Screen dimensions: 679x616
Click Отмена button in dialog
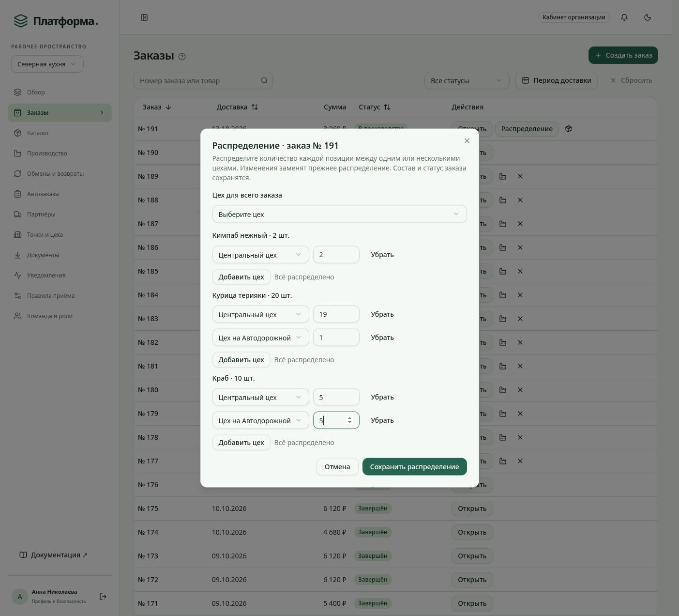point(337,467)
